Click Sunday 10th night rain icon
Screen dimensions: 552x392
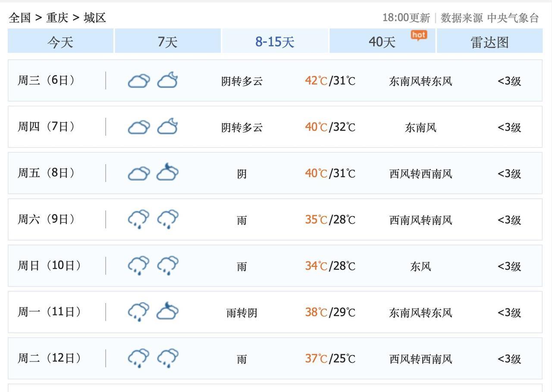pyautogui.click(x=167, y=266)
